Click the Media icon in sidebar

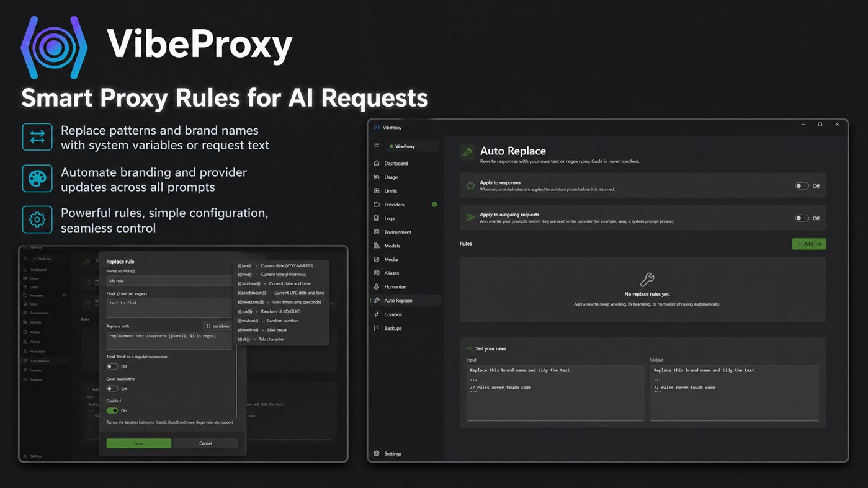pyautogui.click(x=377, y=259)
